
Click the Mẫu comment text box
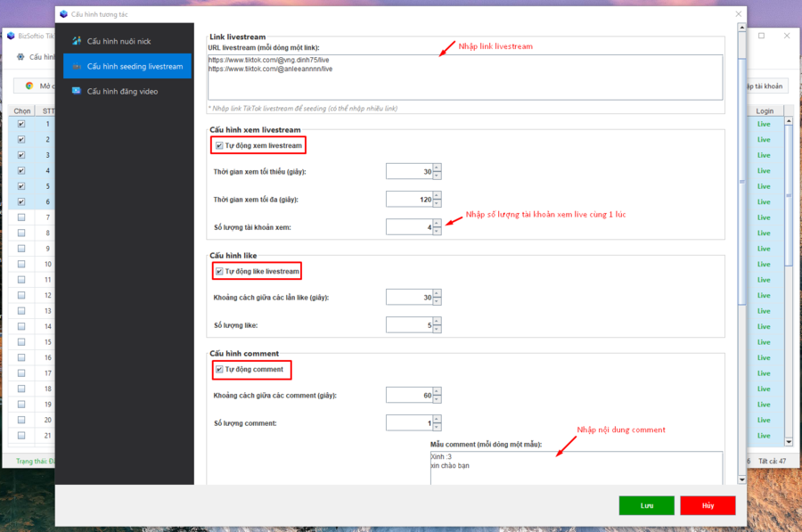575,468
